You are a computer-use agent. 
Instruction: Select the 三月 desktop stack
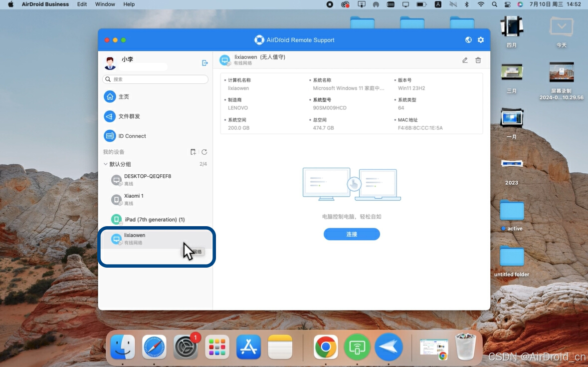click(x=512, y=78)
